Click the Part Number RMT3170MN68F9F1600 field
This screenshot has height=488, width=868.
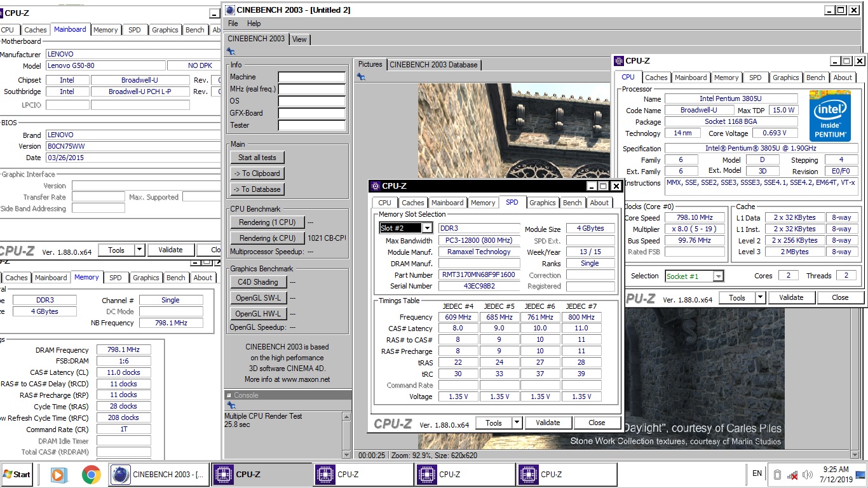(479, 275)
